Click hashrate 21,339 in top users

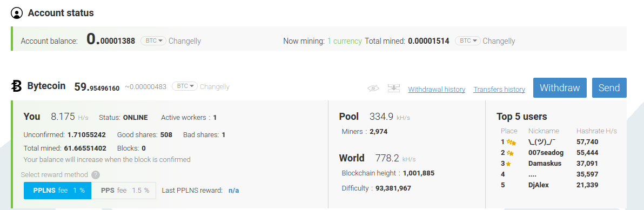(587, 185)
